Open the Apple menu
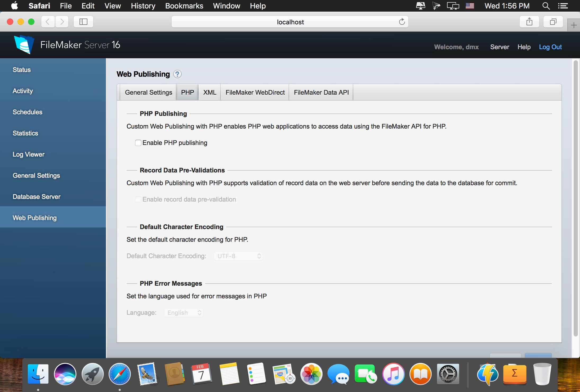Screen dimensions: 580x392 15,6
